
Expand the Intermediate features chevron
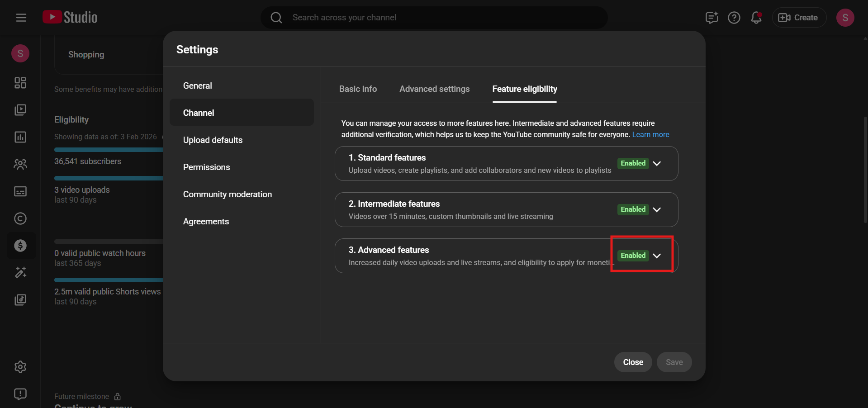(657, 209)
